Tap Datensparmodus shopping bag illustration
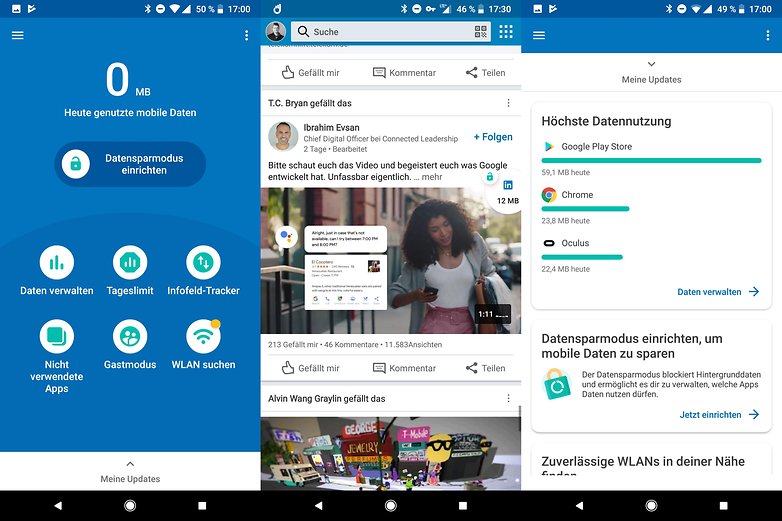The image size is (782, 521). (x=556, y=384)
